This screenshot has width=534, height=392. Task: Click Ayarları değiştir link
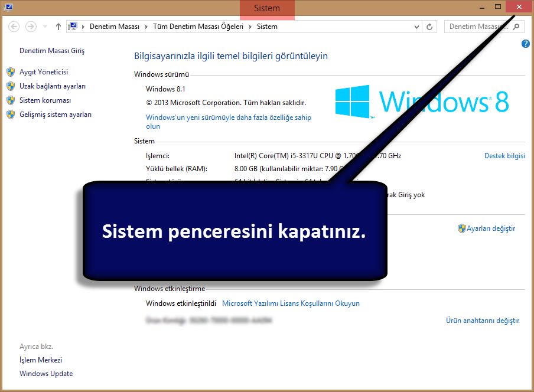(491, 228)
